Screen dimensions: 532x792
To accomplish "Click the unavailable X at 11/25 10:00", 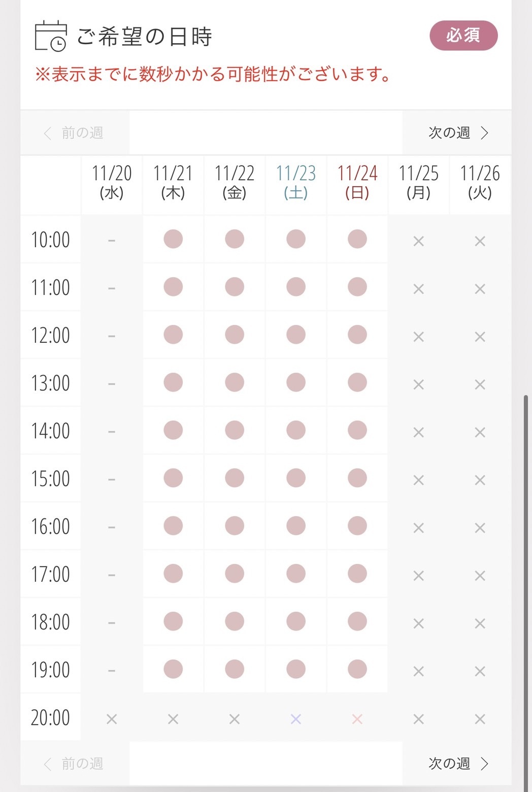I will [x=418, y=241].
